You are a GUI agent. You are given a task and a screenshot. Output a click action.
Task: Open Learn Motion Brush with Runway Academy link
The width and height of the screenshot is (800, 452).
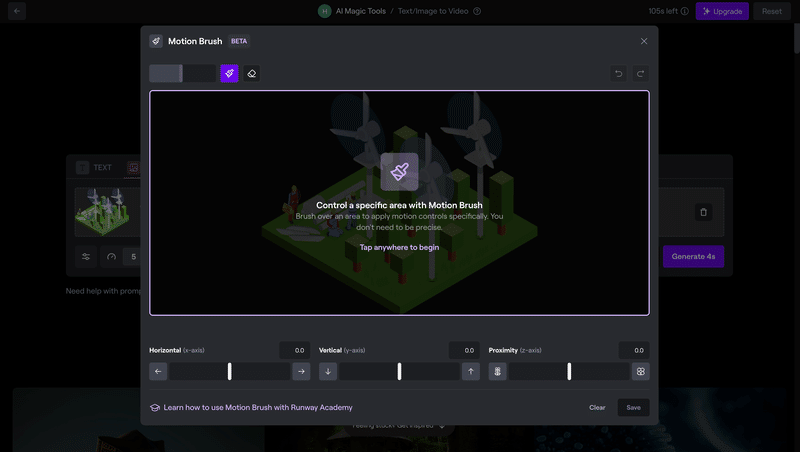(x=258, y=408)
